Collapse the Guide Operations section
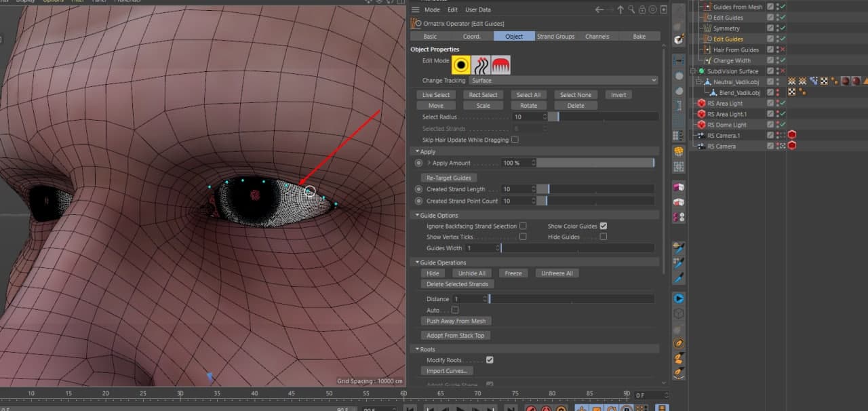Screen dimensions: 868x411 (x=416, y=262)
